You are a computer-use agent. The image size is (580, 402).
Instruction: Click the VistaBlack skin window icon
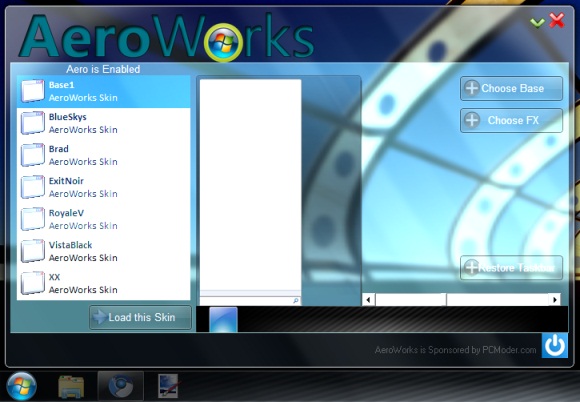(x=33, y=251)
